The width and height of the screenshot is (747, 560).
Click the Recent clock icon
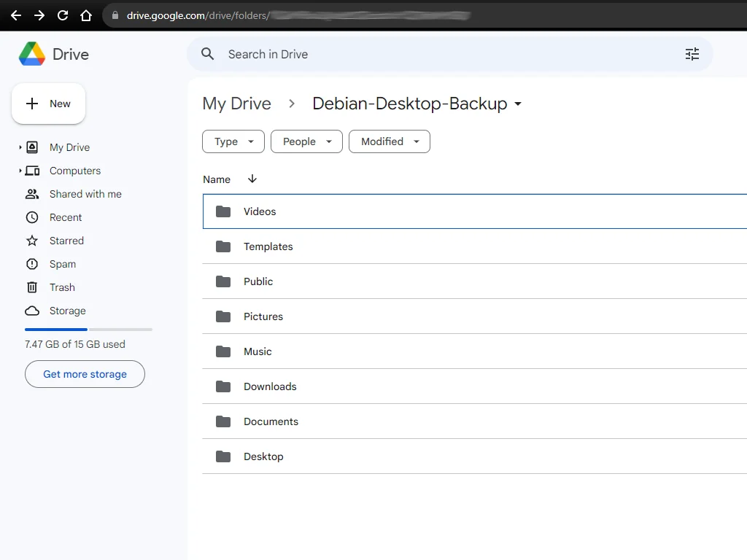[x=32, y=217]
